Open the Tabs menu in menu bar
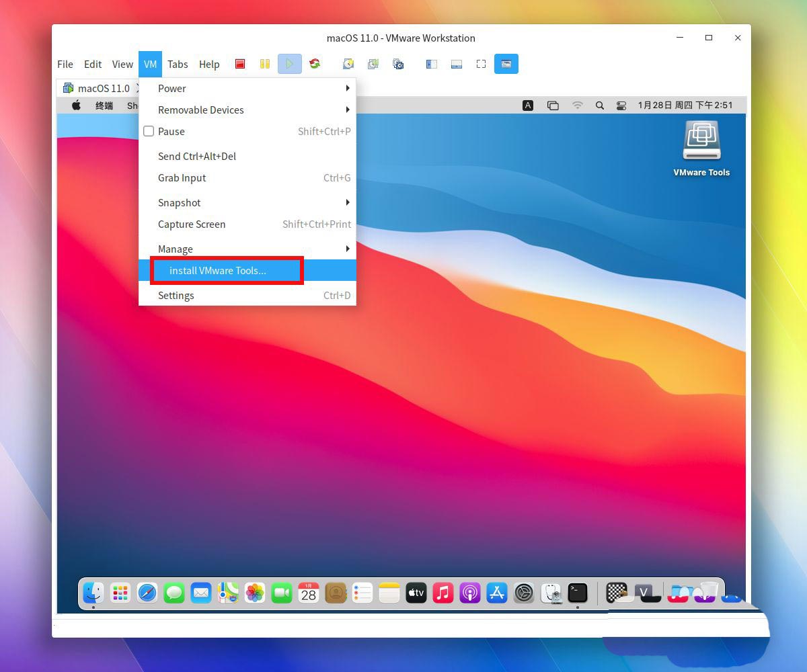Screen dimensions: 807x672 [x=178, y=65]
